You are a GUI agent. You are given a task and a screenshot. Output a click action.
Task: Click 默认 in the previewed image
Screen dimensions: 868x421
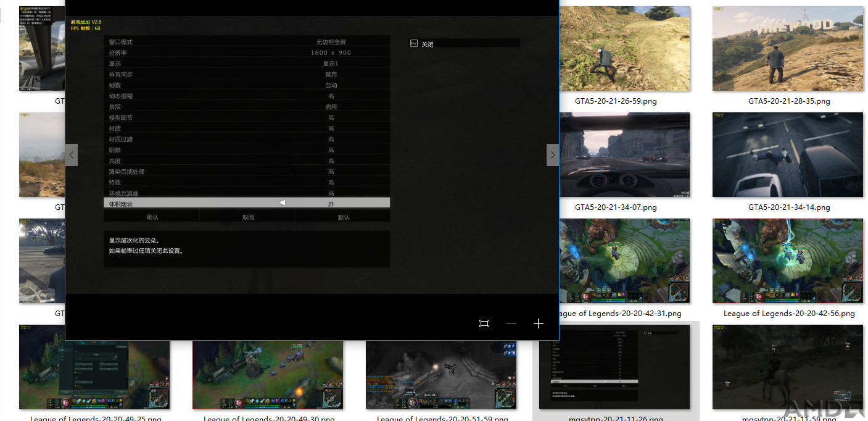(344, 217)
